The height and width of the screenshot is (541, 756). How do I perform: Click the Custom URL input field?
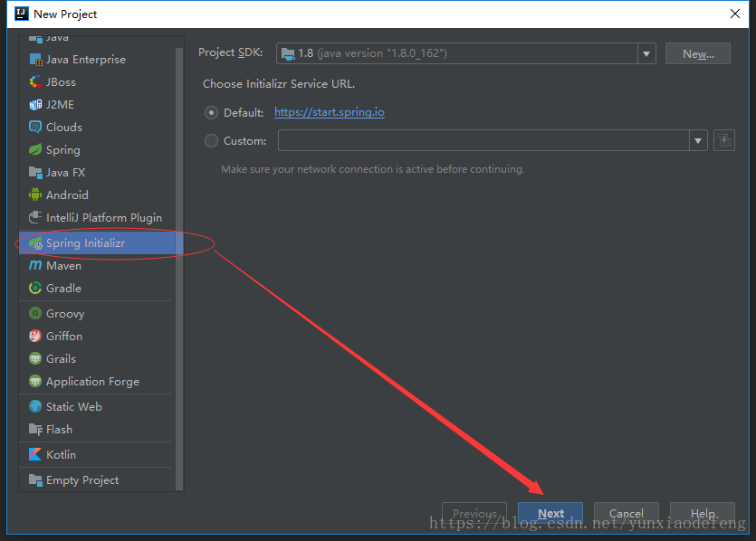click(483, 140)
